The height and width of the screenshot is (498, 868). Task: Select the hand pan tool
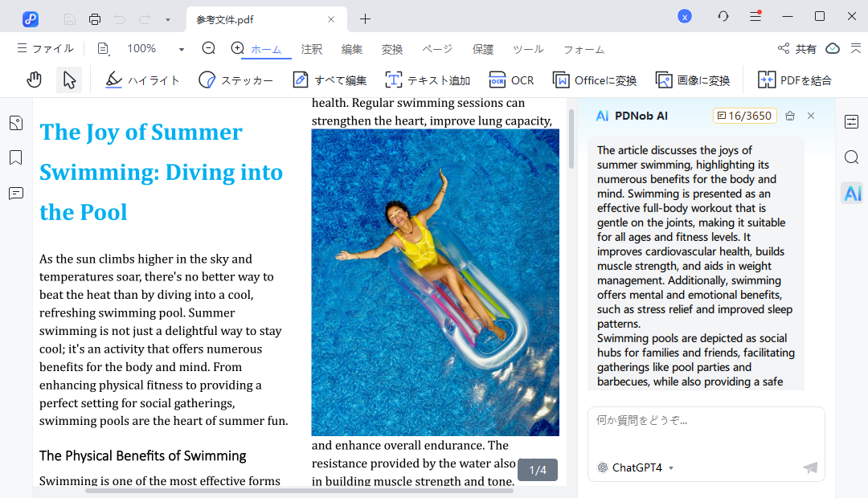(34, 80)
